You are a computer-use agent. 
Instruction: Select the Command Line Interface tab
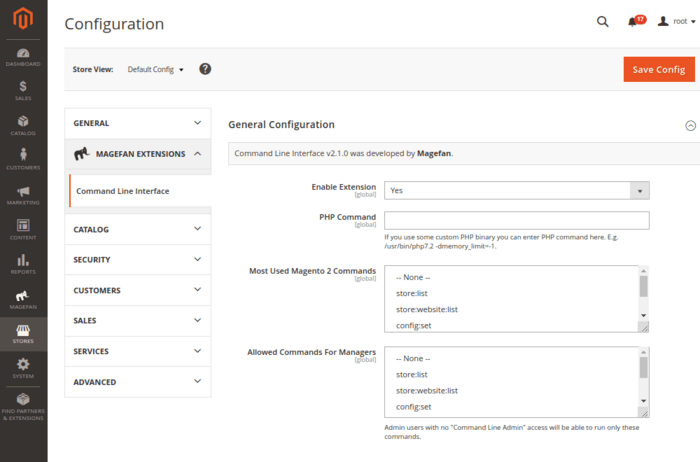click(140, 191)
